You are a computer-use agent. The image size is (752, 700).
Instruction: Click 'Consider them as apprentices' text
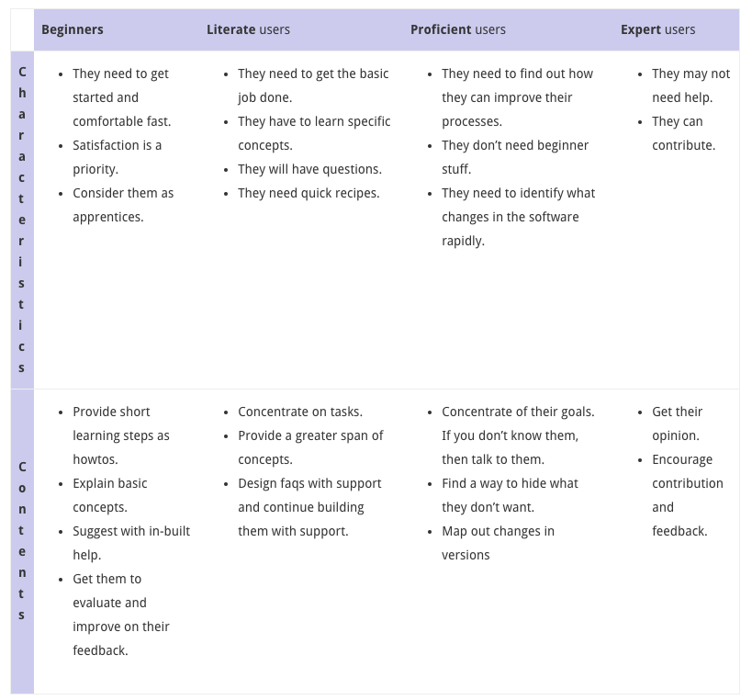coord(122,205)
